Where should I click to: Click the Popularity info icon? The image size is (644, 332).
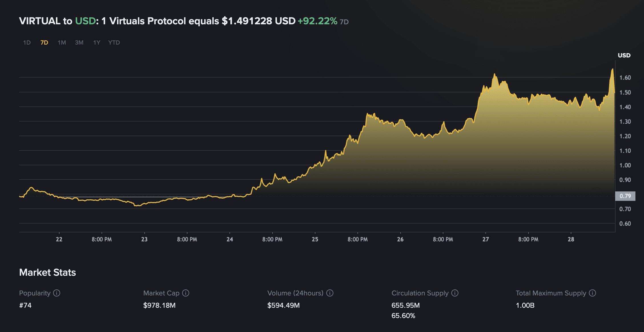coord(57,293)
